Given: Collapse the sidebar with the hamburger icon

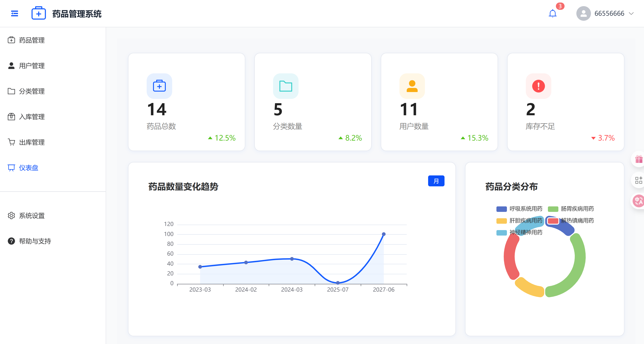Looking at the screenshot, I should 15,13.
